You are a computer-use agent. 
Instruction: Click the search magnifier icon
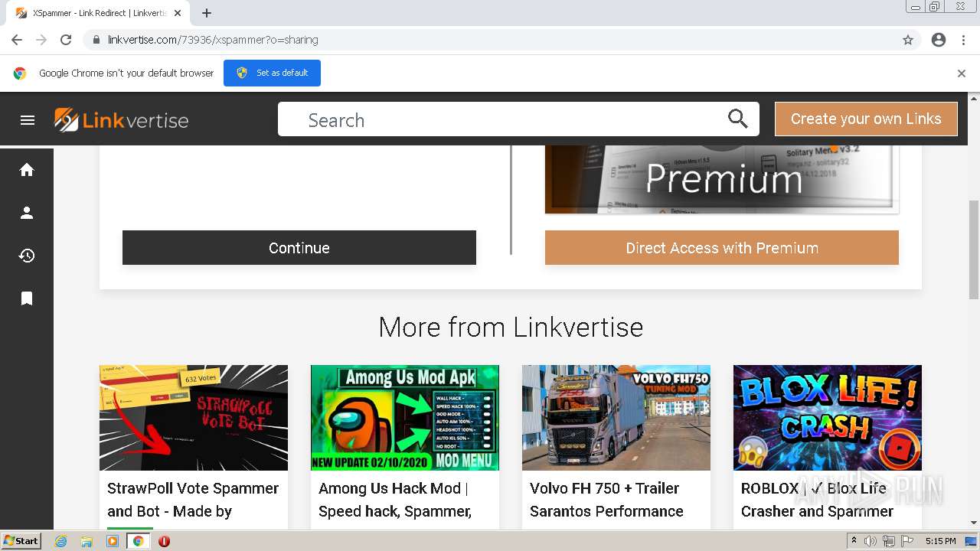tap(737, 119)
